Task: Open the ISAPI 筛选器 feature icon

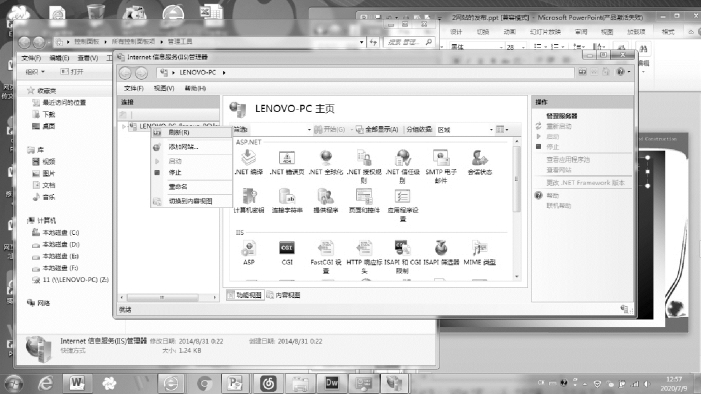Action: click(x=441, y=253)
